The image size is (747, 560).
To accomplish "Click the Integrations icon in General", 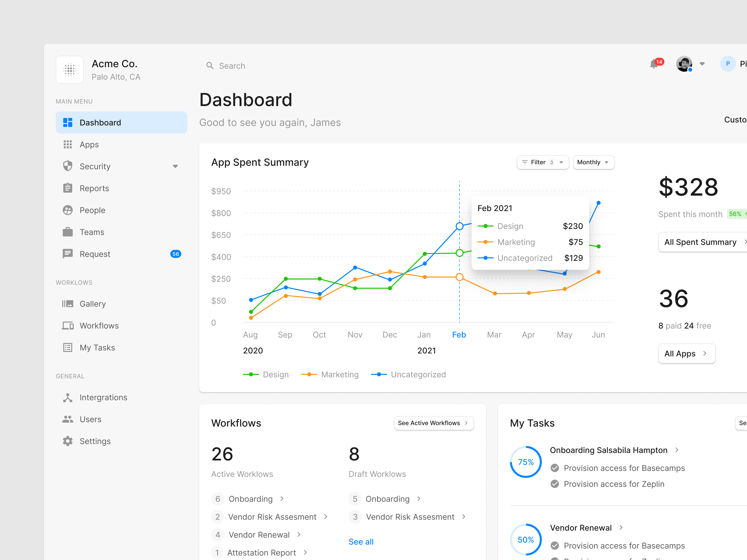I will click(x=67, y=397).
